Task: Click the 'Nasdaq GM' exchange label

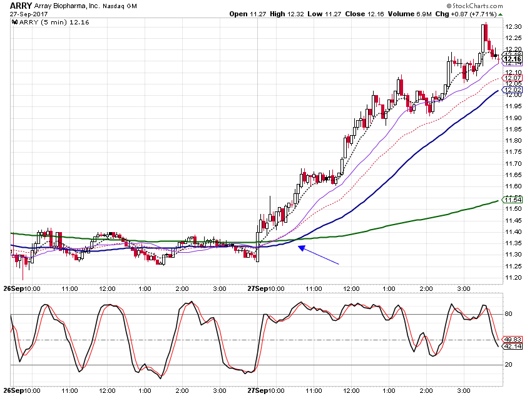Action: tap(120, 6)
